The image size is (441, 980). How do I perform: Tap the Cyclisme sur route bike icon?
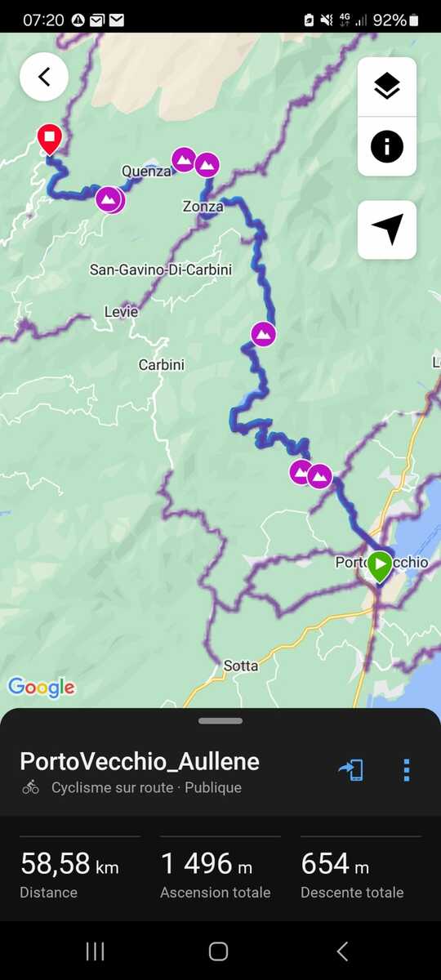(31, 787)
